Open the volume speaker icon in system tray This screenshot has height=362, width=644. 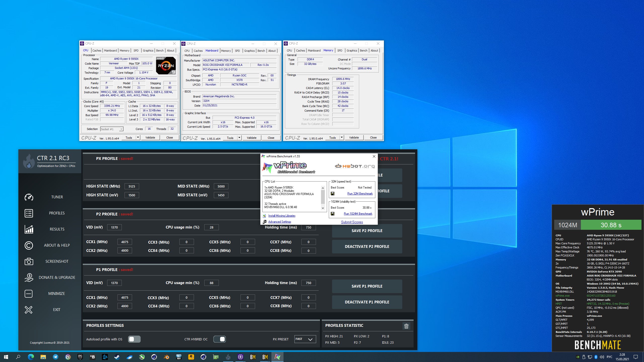[602, 357]
